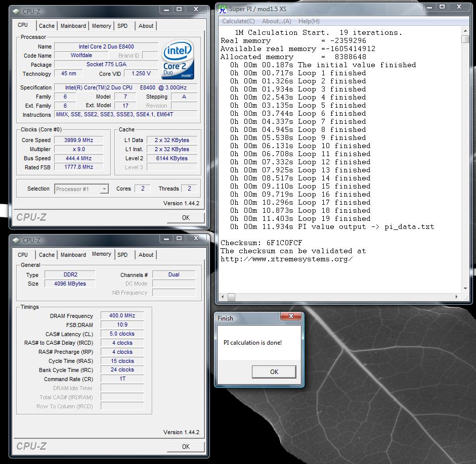Screen dimensions: 476x464
Task: Click OK in the Finish dialog
Action: (x=274, y=372)
